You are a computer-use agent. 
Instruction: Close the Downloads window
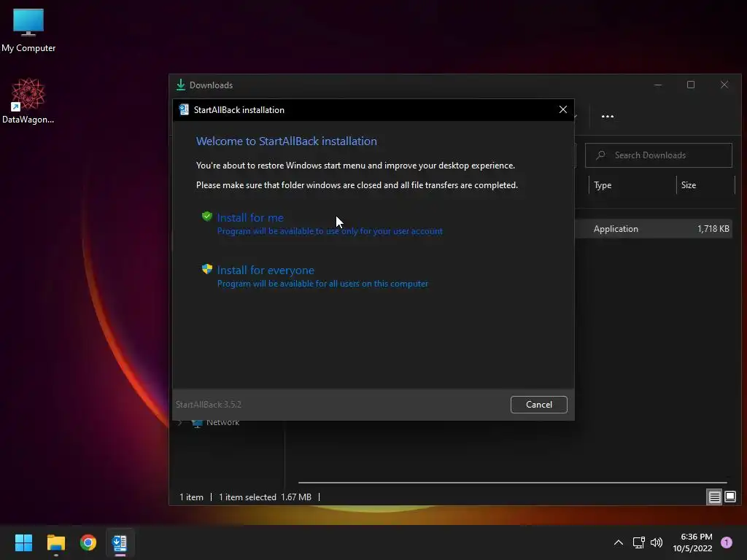[724, 85]
